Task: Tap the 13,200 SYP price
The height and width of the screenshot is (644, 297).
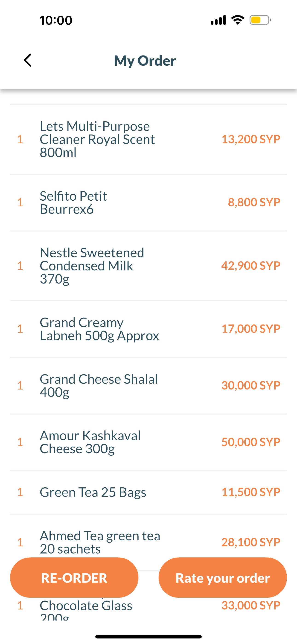Action: pyautogui.click(x=251, y=139)
